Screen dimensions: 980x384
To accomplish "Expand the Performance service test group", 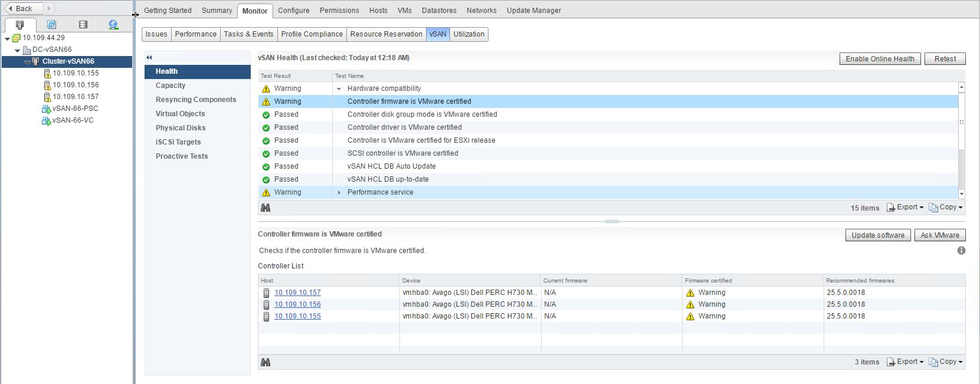I will [x=339, y=193].
